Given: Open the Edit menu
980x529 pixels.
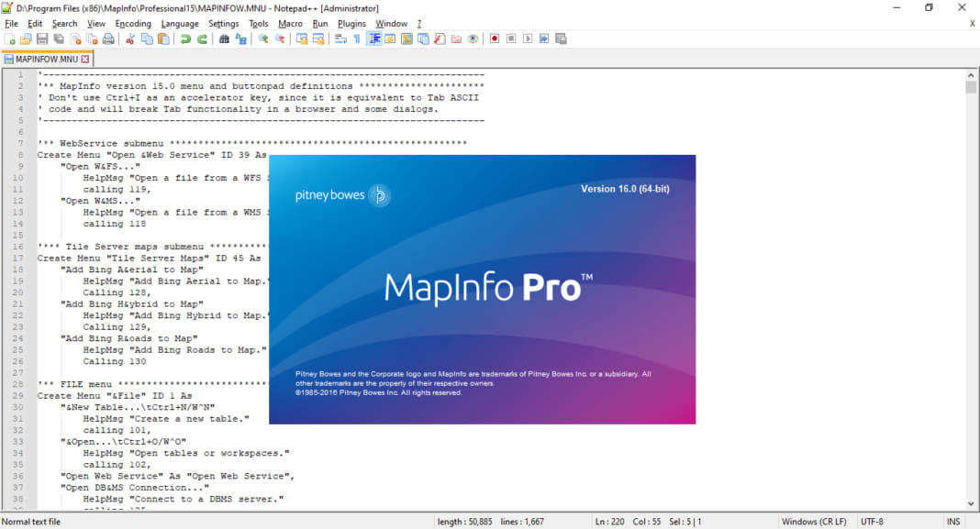Looking at the screenshot, I should point(35,24).
